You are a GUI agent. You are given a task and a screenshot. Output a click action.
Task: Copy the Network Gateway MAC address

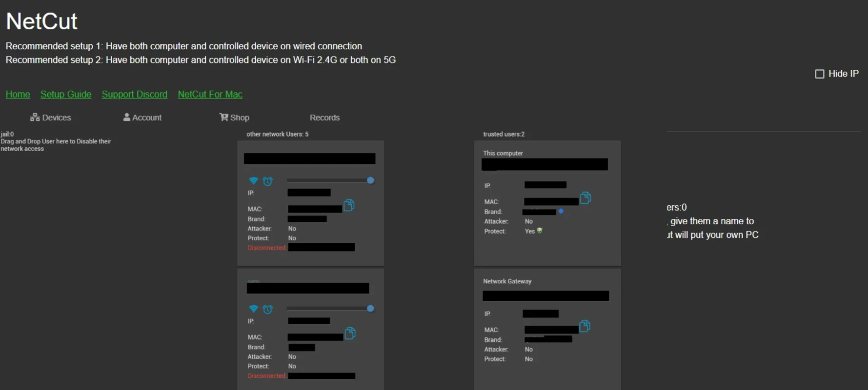[585, 326]
